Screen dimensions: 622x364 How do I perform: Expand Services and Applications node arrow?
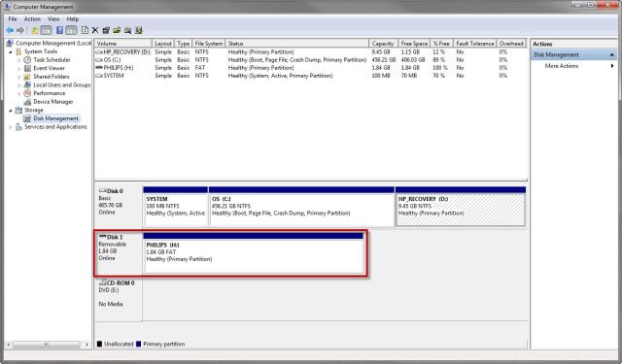tap(11, 127)
